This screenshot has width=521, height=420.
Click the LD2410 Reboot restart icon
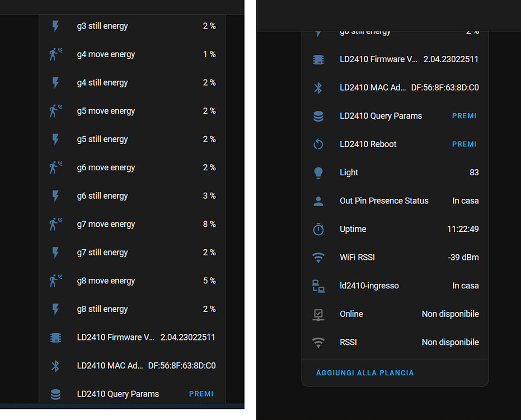[318, 144]
